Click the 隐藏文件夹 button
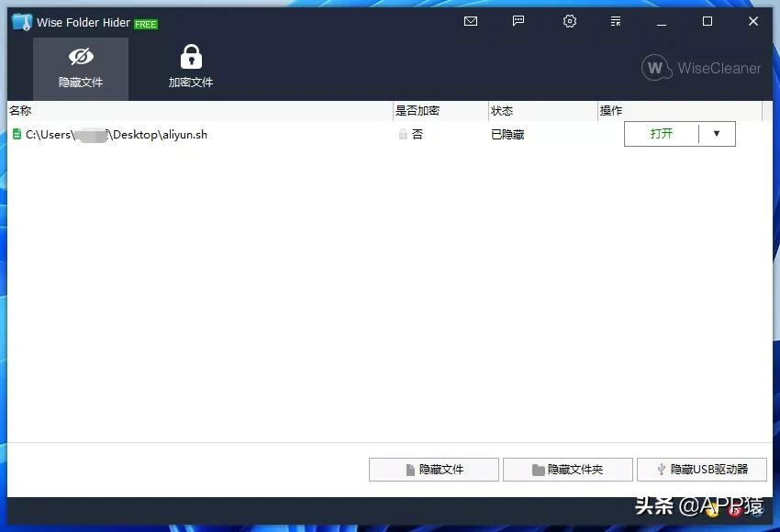 (x=567, y=469)
